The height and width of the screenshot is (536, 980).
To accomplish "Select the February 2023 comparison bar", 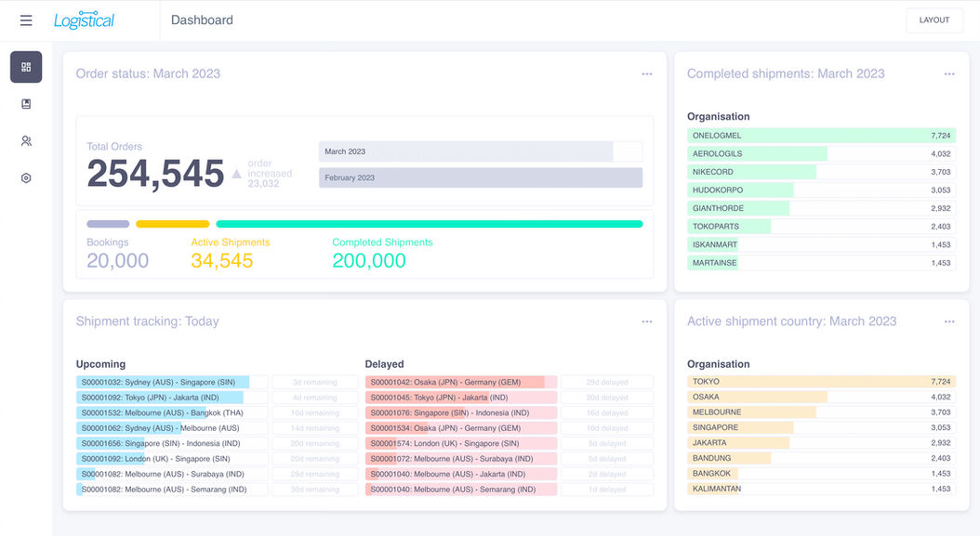I will 481,177.
